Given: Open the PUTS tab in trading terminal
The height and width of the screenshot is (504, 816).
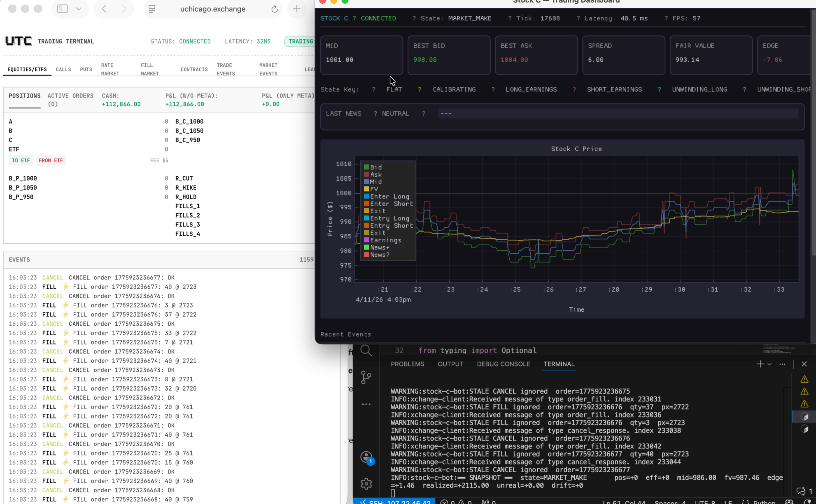Looking at the screenshot, I should 86,69.
